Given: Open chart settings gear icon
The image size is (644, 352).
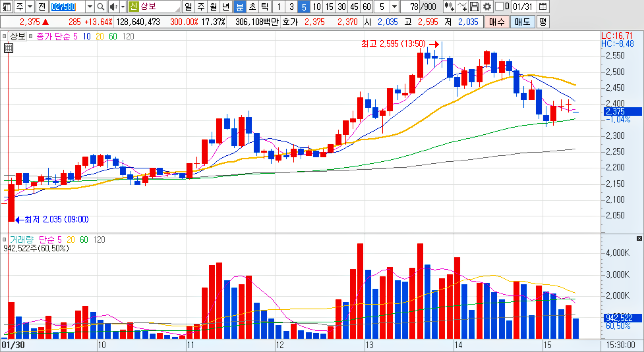Looking at the screenshot, I should (x=487, y=7).
